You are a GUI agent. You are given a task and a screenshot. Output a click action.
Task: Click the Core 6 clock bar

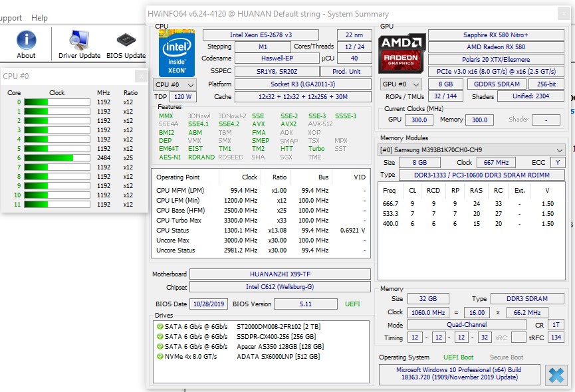point(57,158)
